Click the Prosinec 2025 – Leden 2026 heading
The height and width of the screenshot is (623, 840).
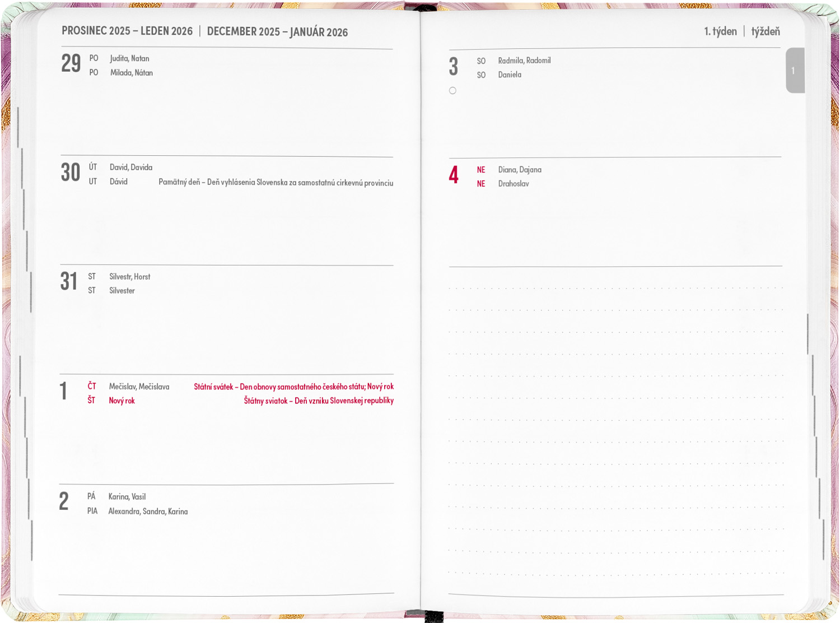[127, 31]
